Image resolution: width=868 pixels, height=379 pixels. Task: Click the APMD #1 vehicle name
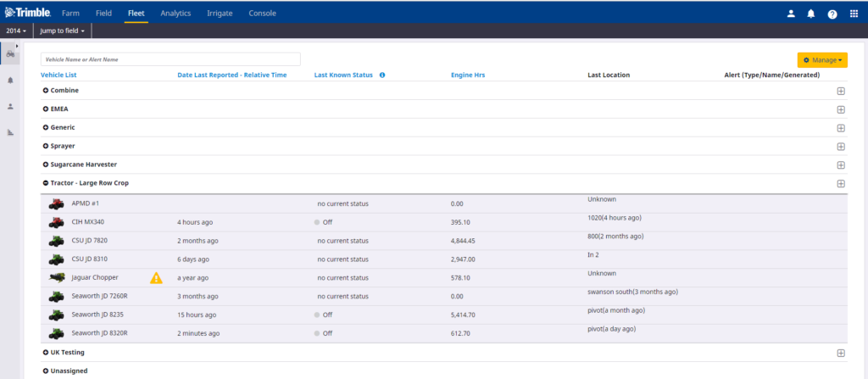[x=86, y=203]
